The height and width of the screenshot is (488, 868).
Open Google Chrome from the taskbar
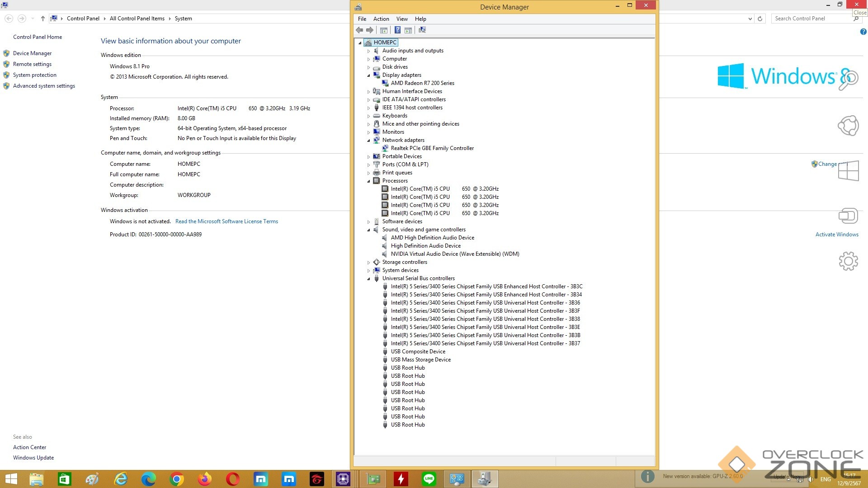click(x=177, y=479)
